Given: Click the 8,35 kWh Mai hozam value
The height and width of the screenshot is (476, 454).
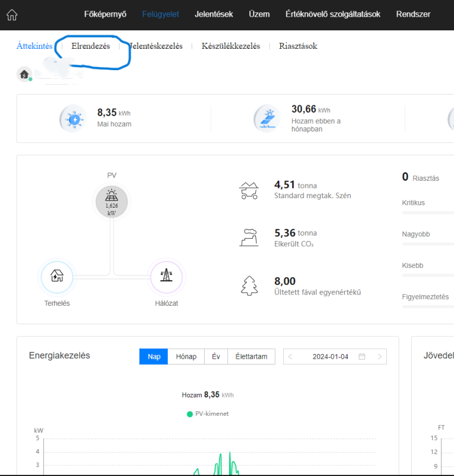Looking at the screenshot, I should click(x=114, y=112).
